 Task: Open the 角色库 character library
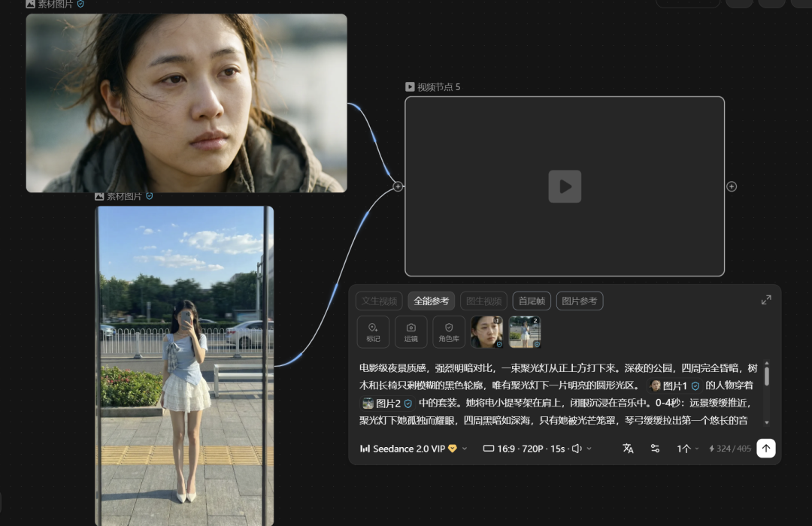click(448, 331)
